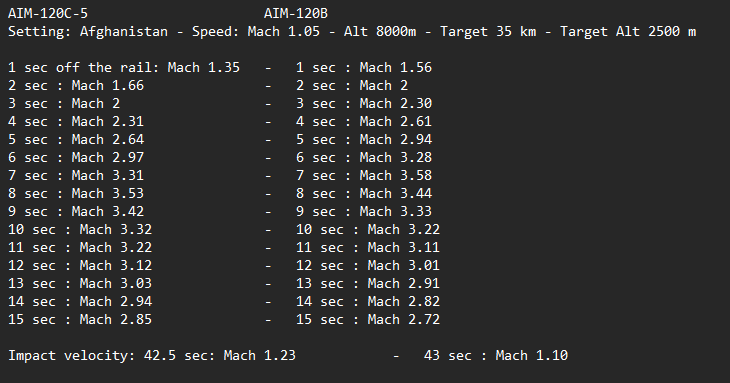Click the '7 sec : Mach 3.58' peak value

(364, 175)
